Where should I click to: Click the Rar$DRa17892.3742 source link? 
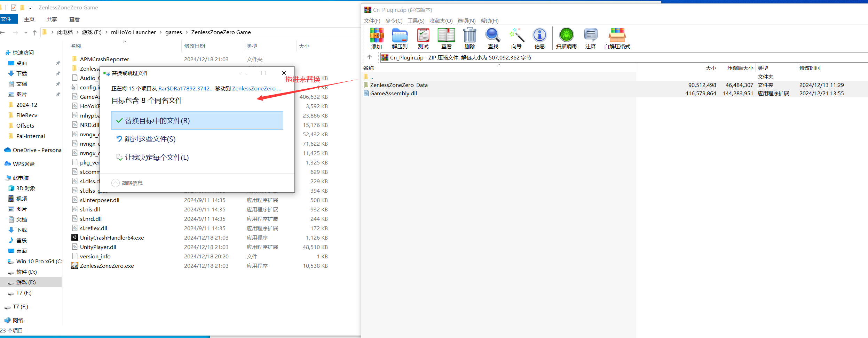tap(186, 88)
